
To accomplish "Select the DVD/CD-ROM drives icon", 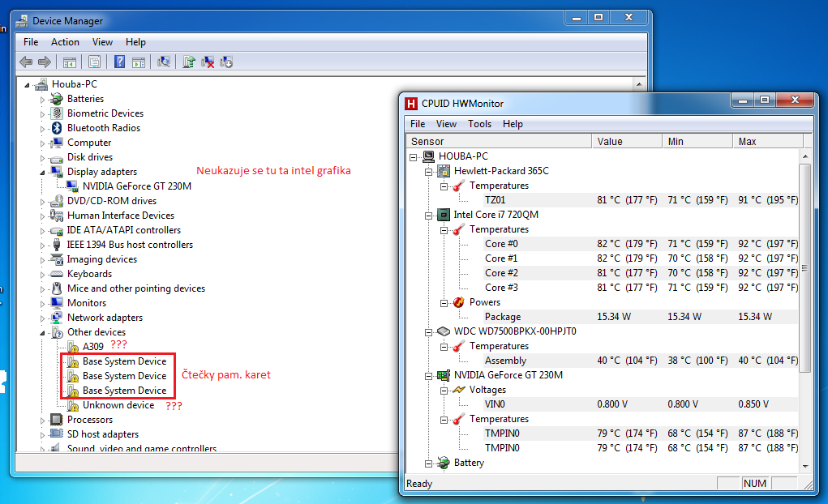I will coord(57,201).
